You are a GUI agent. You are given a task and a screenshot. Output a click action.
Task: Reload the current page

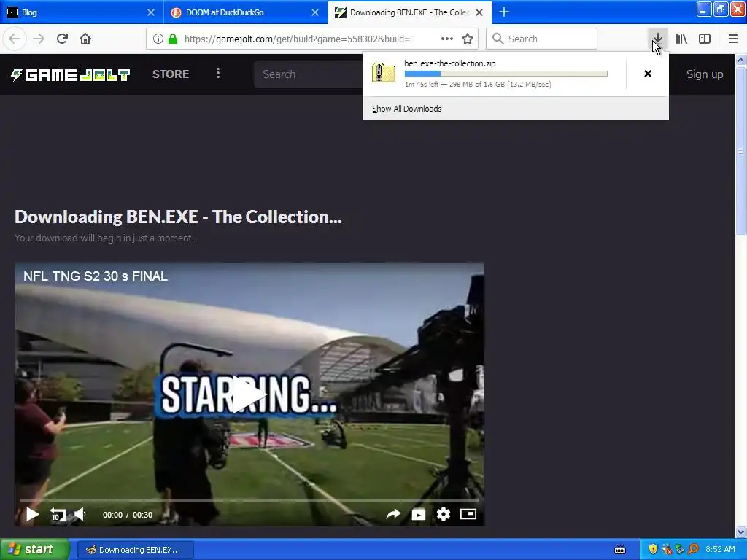[x=62, y=39]
